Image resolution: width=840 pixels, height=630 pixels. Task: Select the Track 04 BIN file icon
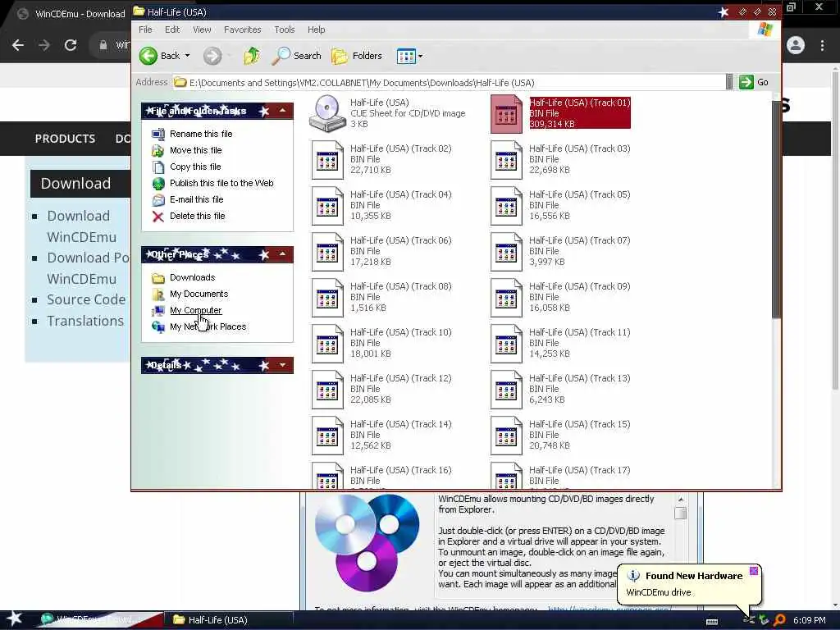[327, 206]
